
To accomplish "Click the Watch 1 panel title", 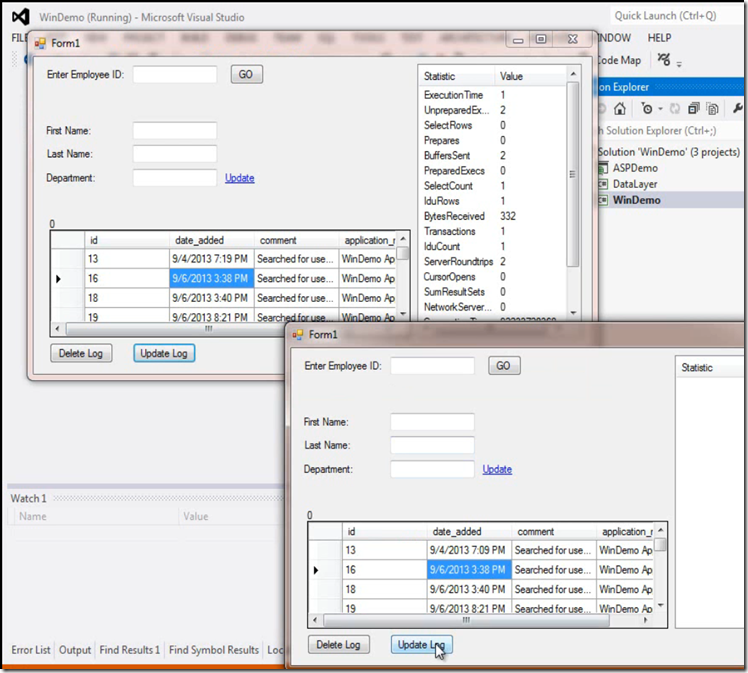I will 29,498.
